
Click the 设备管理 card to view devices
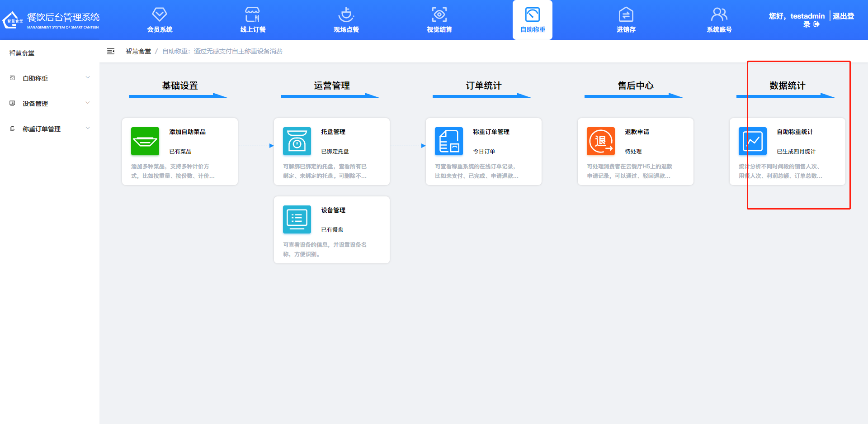pyautogui.click(x=331, y=229)
